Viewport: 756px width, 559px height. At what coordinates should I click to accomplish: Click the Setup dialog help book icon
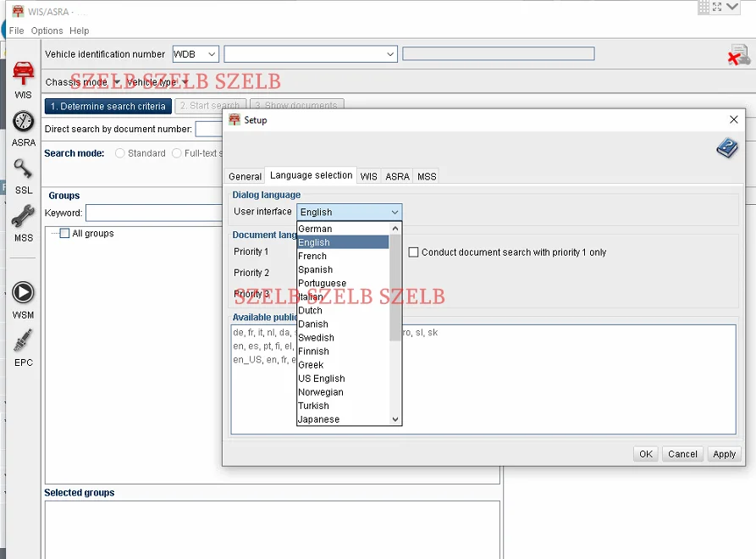727,148
